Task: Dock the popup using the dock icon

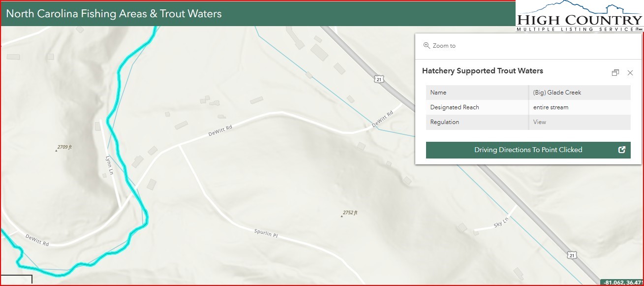Action: (615, 73)
